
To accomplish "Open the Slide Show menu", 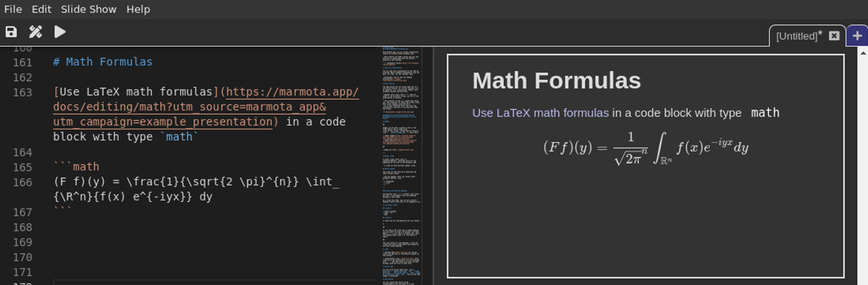I will [x=88, y=9].
